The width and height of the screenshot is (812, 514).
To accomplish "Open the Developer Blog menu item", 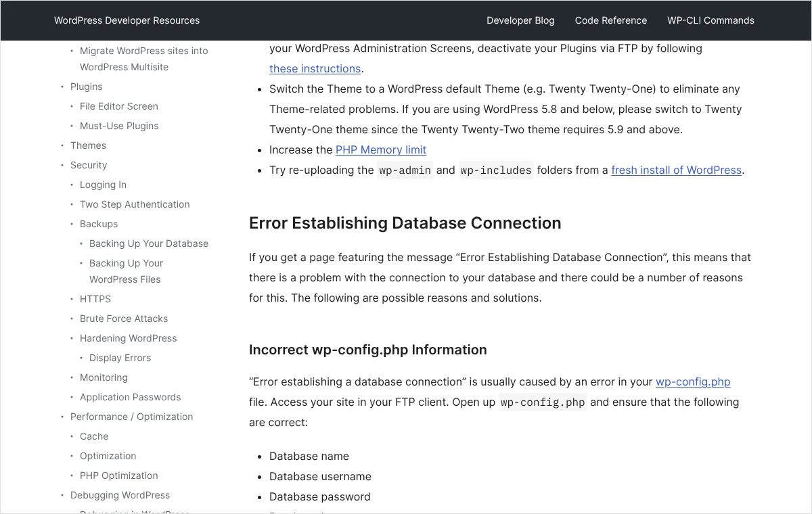I will pyautogui.click(x=520, y=20).
